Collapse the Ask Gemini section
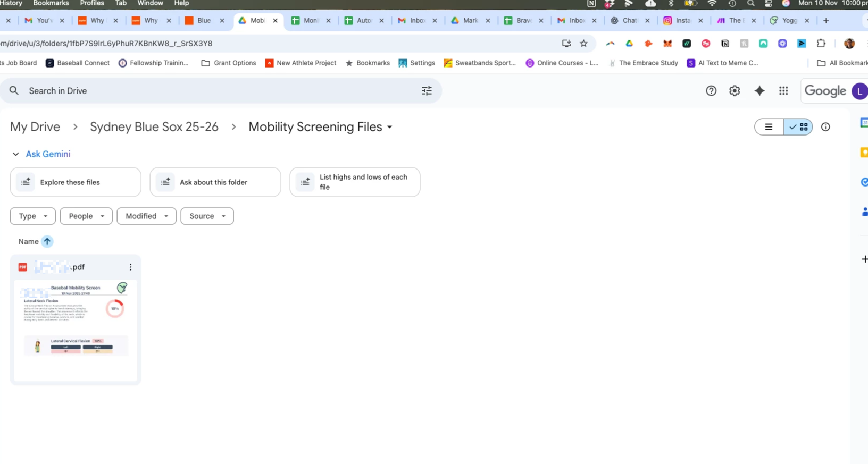Viewport: 868px width, 464px height. point(16,154)
